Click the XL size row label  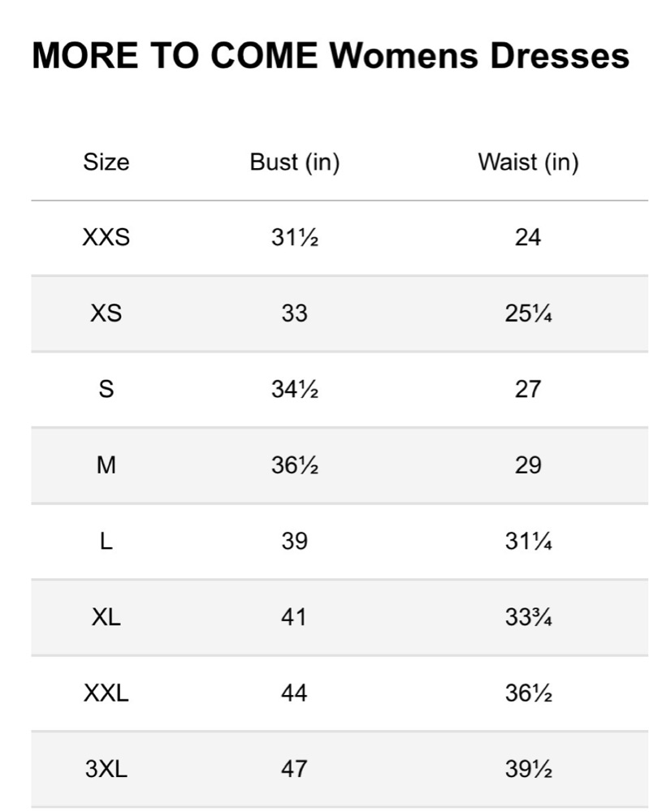click(106, 617)
